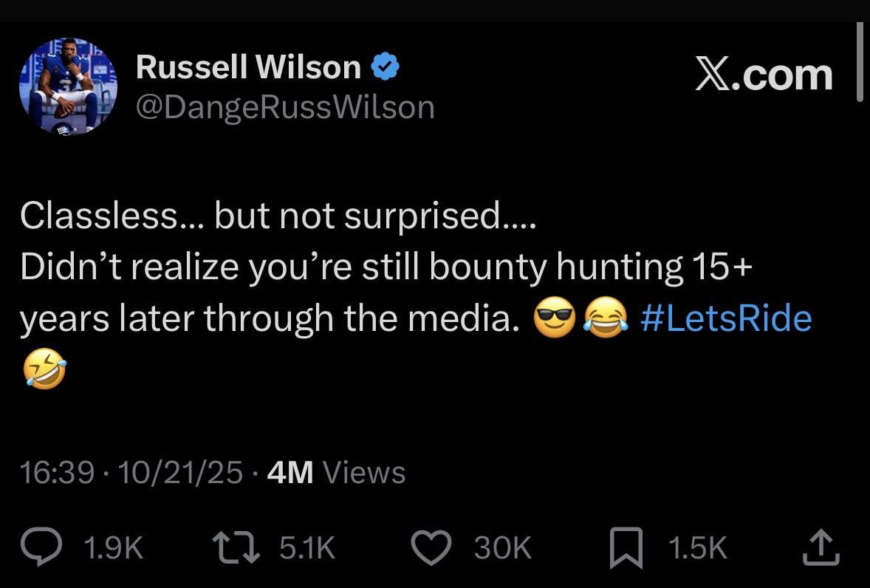Viewport: 870px width, 588px height.
Task: Open Russell Wilson's profile name
Action: point(247,65)
